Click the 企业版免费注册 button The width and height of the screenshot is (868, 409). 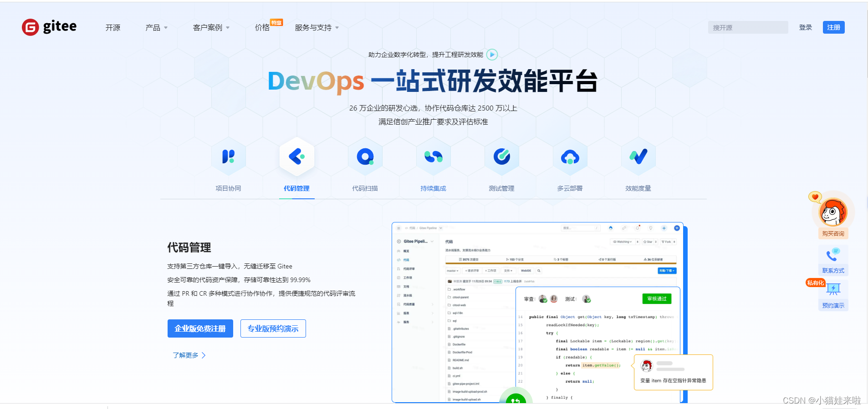200,328
